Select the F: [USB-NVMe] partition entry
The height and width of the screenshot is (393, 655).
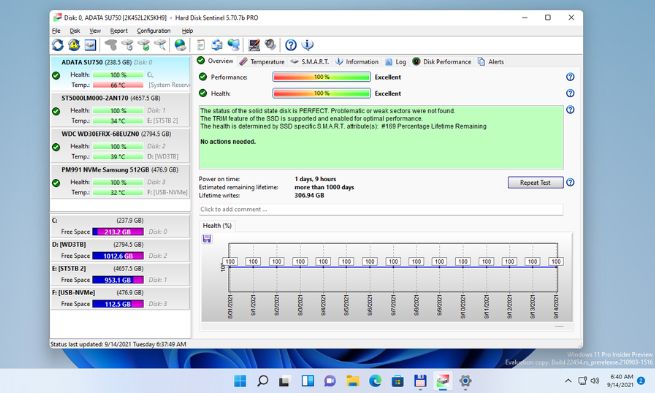120,298
